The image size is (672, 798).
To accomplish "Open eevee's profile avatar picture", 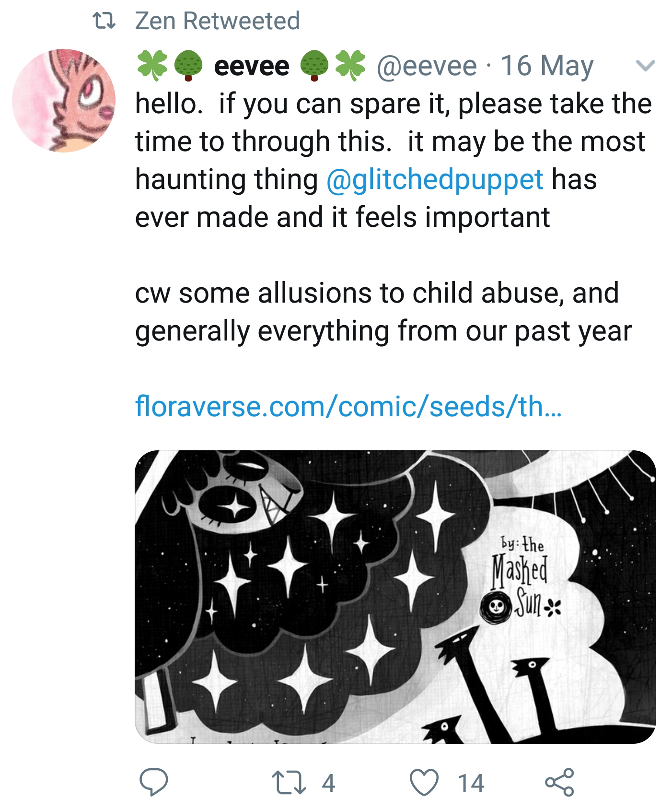I will (64, 100).
